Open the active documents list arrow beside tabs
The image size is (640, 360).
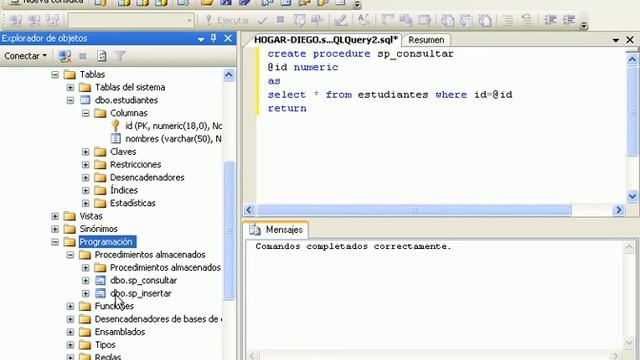click(616, 40)
